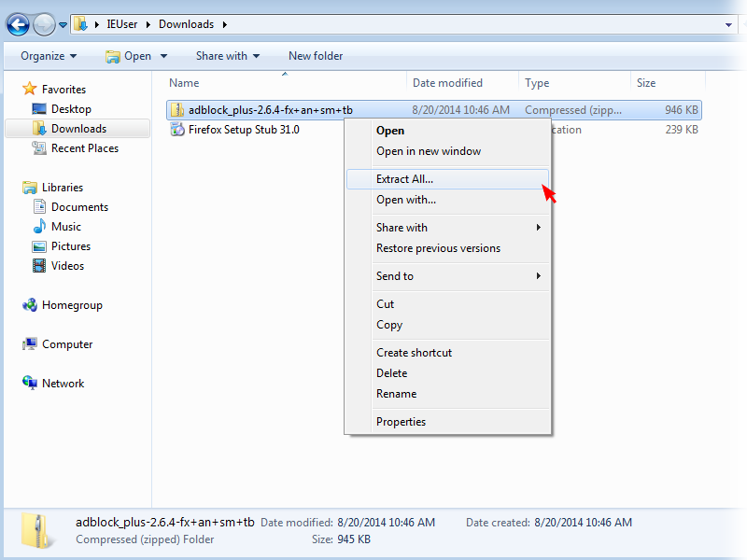747x560 pixels.
Task: Click the Back navigation arrow button
Action: pyautogui.click(x=18, y=25)
